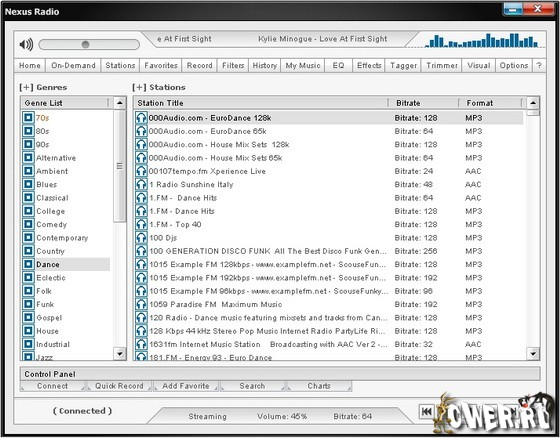Click headphone icon beside 100 Djs station
Screen dimensions: 560x438
coord(141,238)
